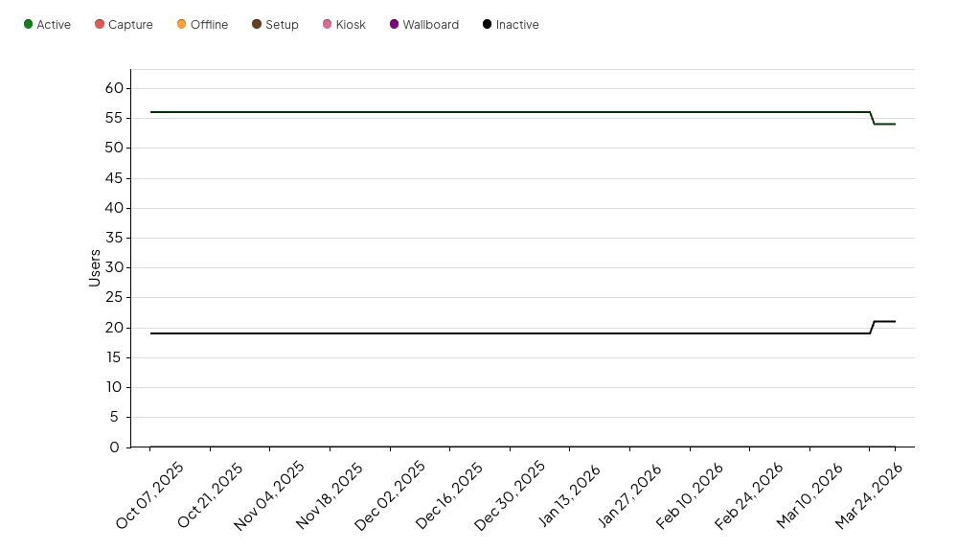Click the Users y-axis title
This screenshot has height=550, width=980.
(x=94, y=267)
